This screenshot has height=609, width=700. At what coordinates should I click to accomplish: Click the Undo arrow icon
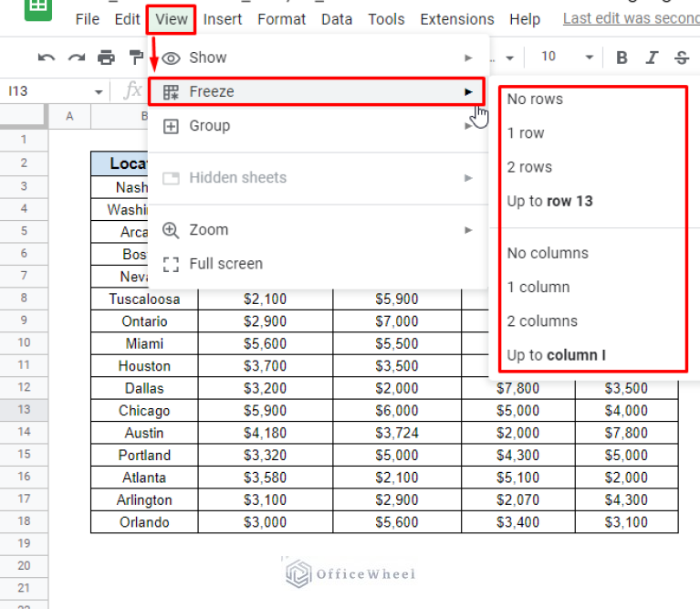[x=46, y=58]
